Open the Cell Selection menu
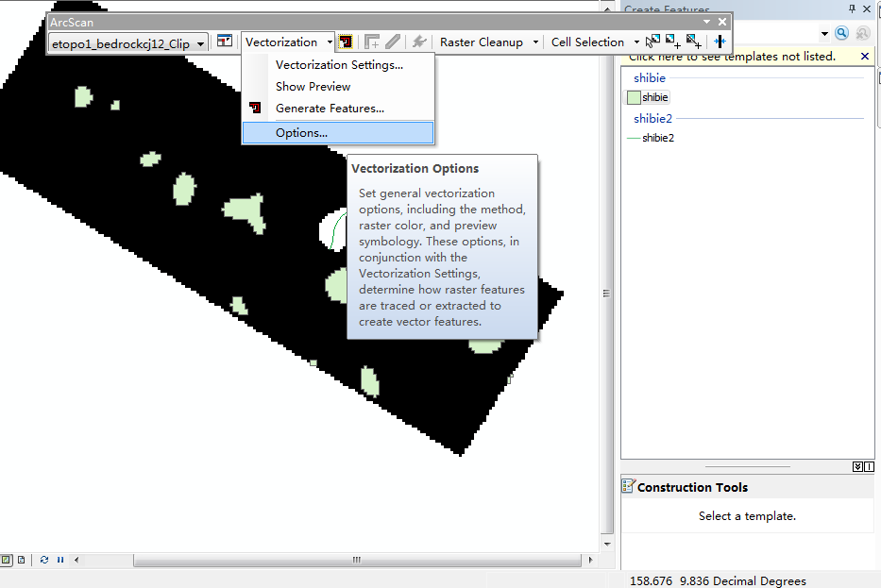Viewport: 881px width, 588px height. 595,42
